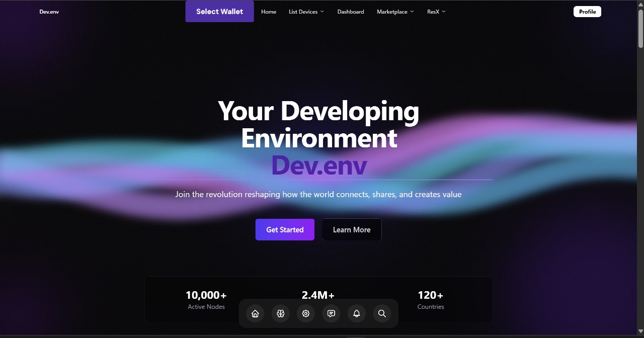This screenshot has width=644, height=338.
Task: Click the Select Wallet button
Action: point(219,11)
